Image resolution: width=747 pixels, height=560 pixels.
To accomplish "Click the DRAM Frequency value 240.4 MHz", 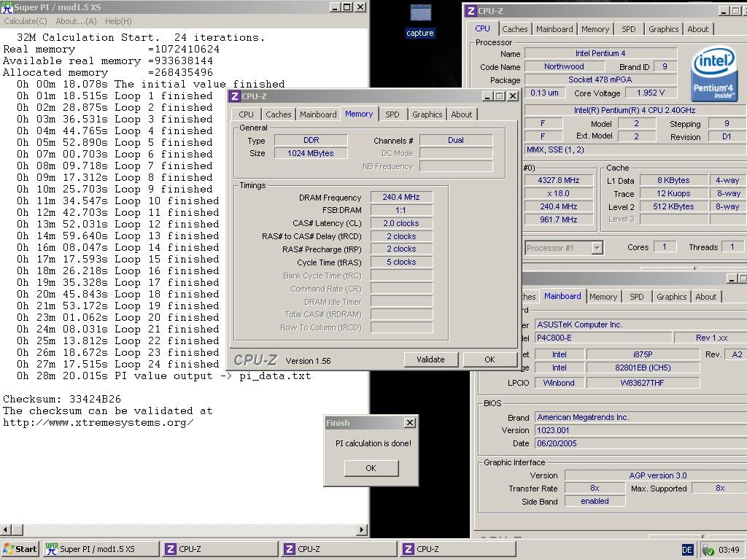I will [x=401, y=197].
